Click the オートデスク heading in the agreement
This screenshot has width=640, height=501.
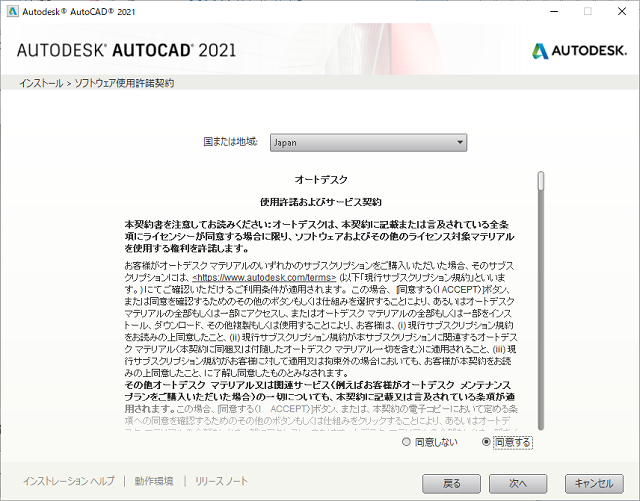point(321,179)
